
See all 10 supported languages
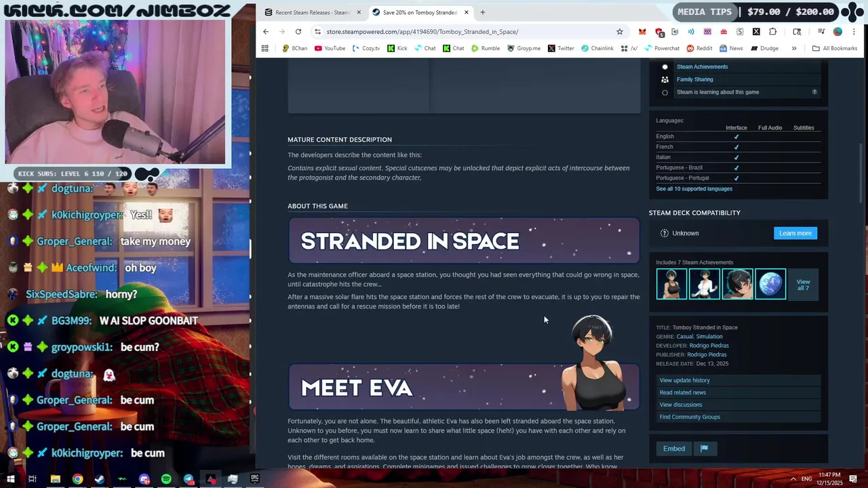[694, 188]
